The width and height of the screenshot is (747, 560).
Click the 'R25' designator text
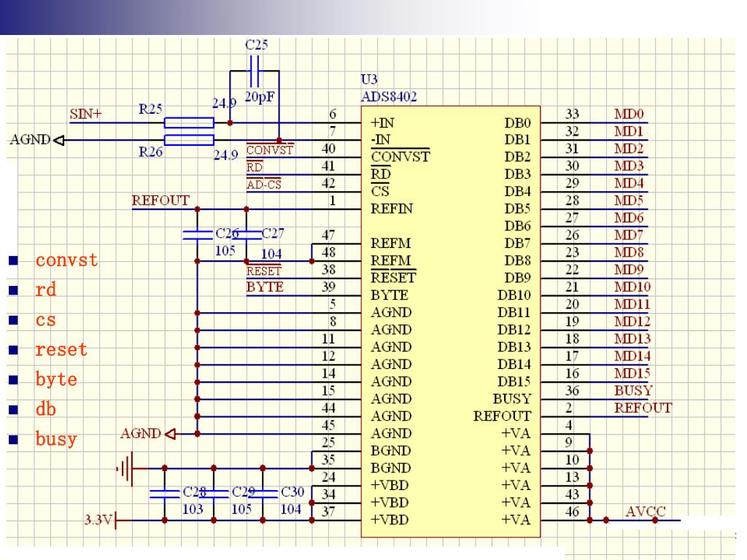[x=150, y=109]
